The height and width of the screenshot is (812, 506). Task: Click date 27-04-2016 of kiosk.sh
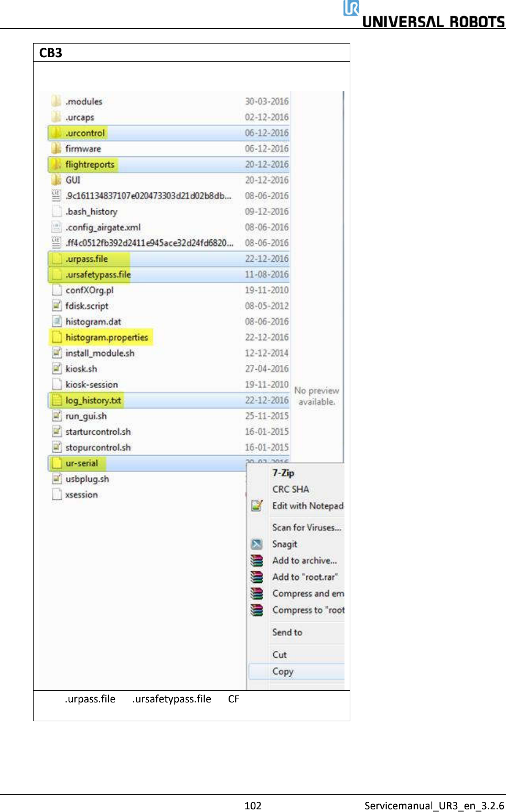pyautogui.click(x=267, y=369)
